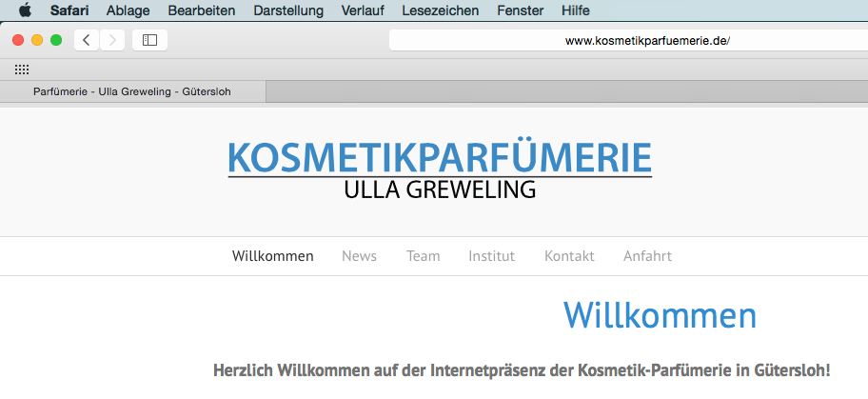Toggle the Safari sidebar button
Viewport: 868px width, 399px height.
[149, 40]
